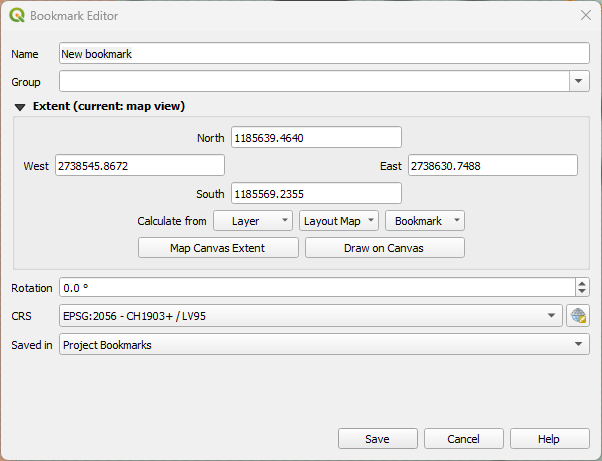602x461 pixels.
Task: Open the Bookmark calculate-from dropdown
Action: point(425,221)
